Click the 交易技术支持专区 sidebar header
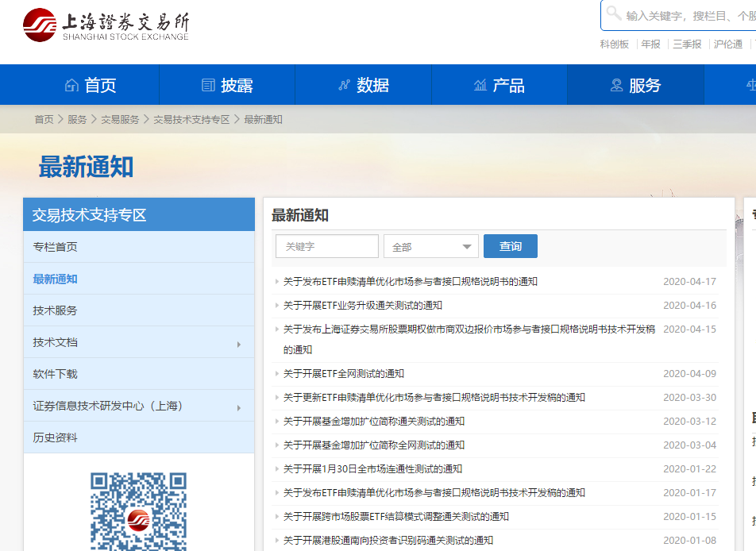Image resolution: width=756 pixels, height=551 pixels. pos(139,214)
